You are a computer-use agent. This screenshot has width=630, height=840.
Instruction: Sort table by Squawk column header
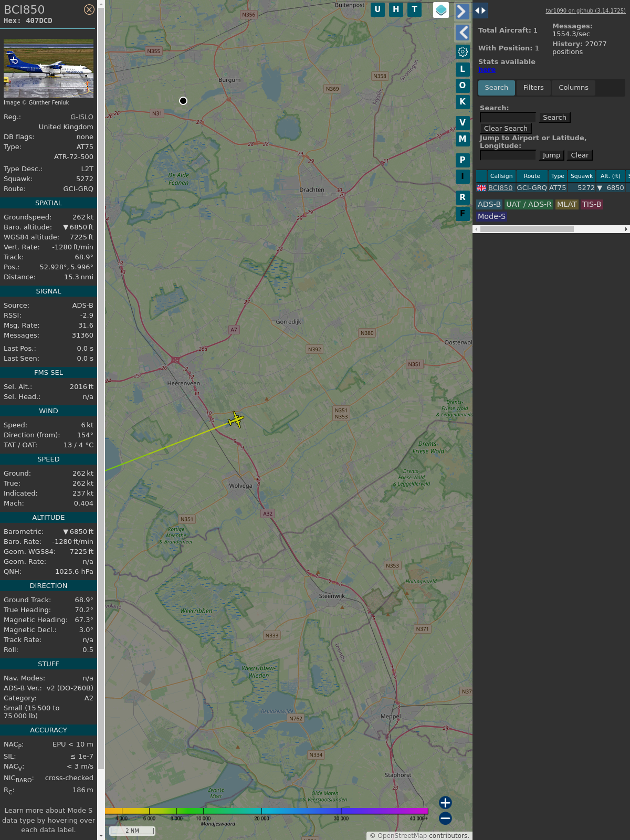[x=582, y=176]
